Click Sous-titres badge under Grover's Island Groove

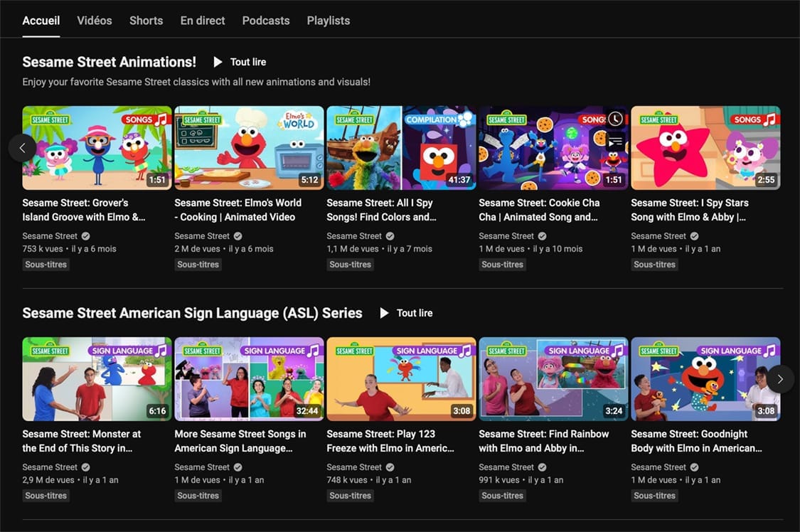point(46,264)
